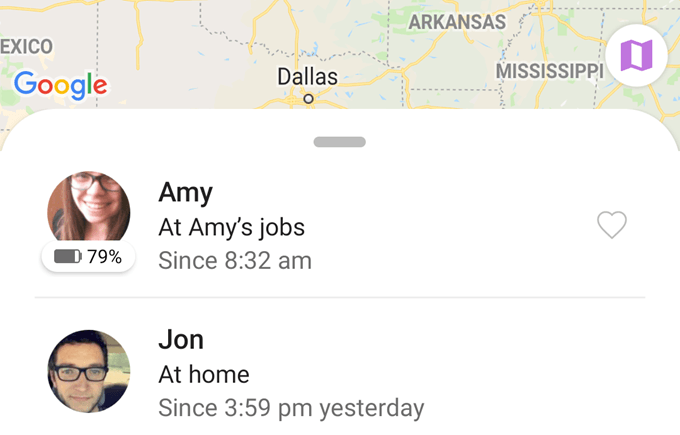Open Jon's profile photo
The width and height of the screenshot is (680, 435).
tap(89, 371)
